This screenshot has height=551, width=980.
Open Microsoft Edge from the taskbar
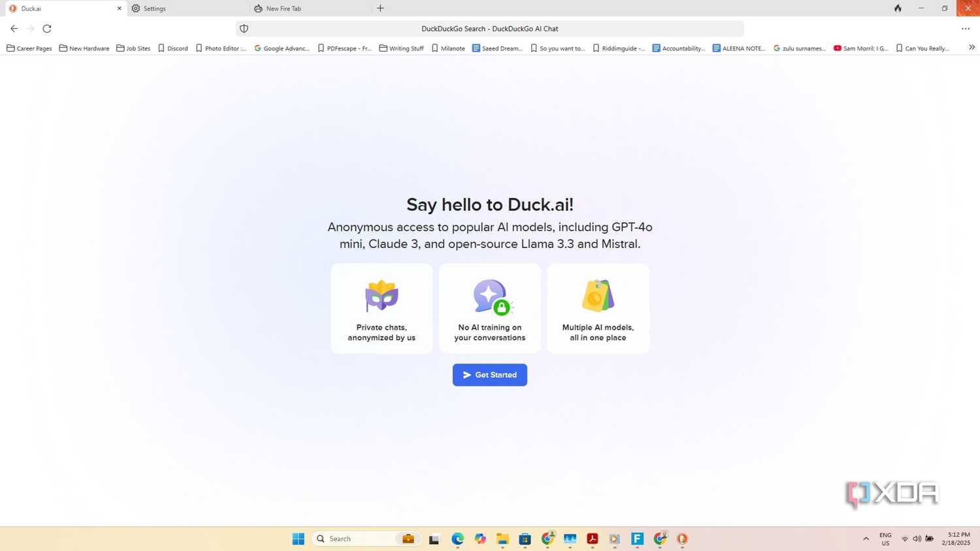(457, 539)
